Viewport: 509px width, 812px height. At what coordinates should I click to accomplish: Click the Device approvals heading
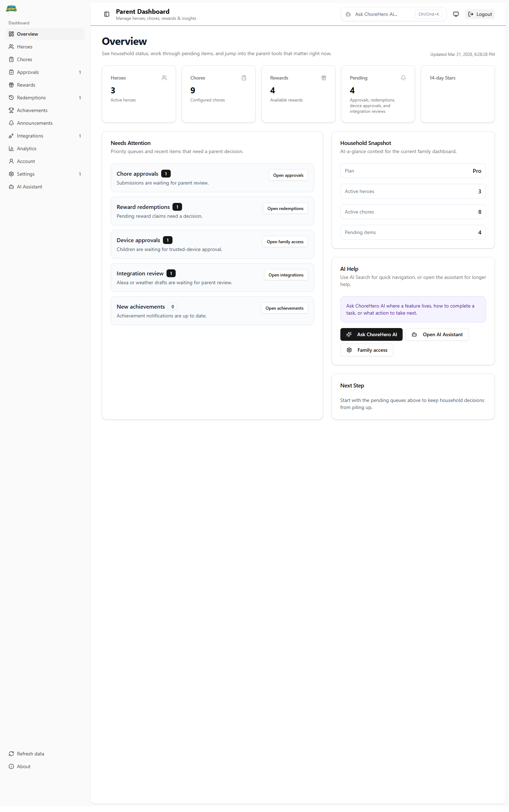tap(138, 240)
